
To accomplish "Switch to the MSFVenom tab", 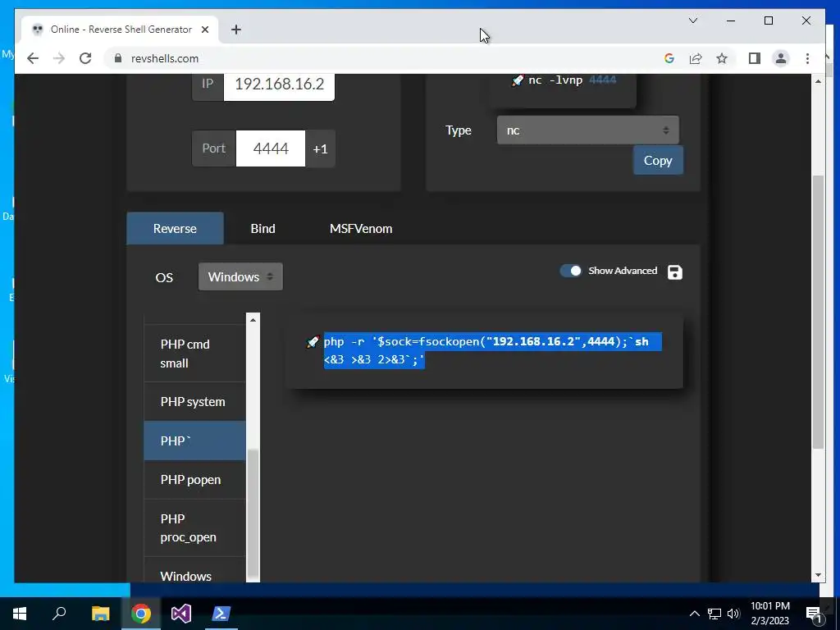I will [x=361, y=229].
